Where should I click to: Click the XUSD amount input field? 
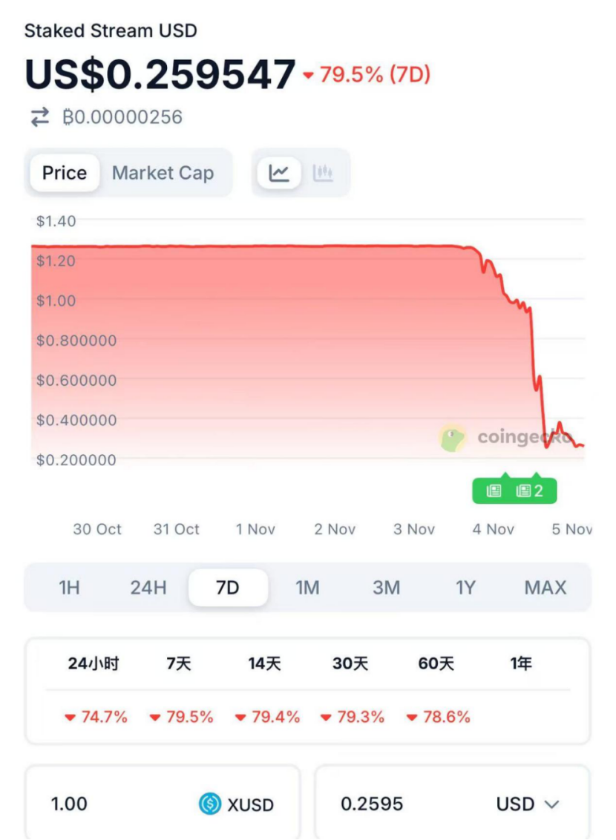point(111,804)
